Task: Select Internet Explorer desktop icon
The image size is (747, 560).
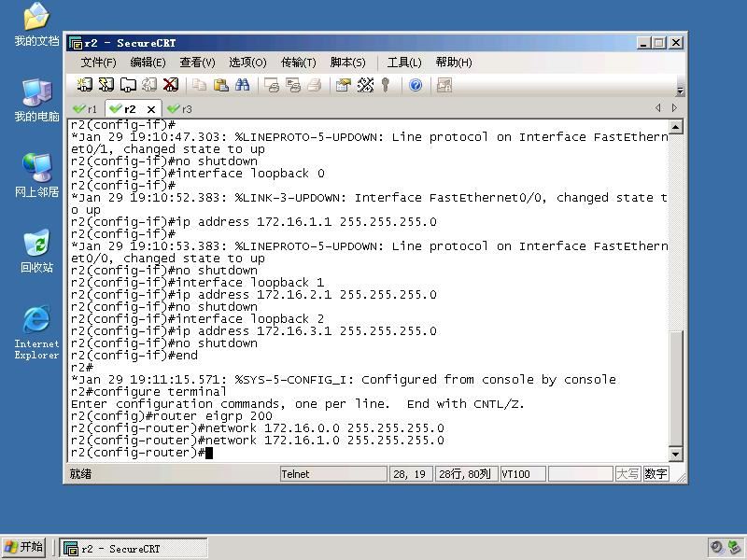Action: 36,332
